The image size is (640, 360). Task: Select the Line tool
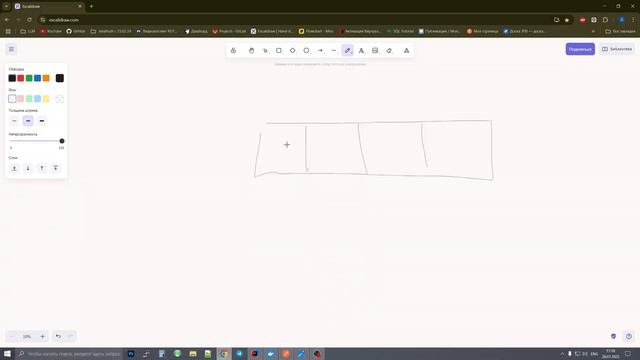pos(334,51)
